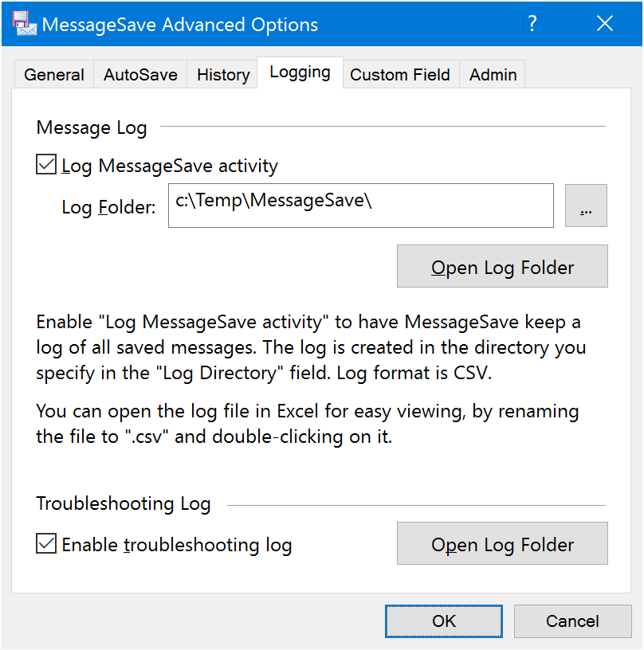Click the MessageSave Advanced Options title bar text
Image resolution: width=644 pixels, height=650 pixels.
[x=180, y=25]
